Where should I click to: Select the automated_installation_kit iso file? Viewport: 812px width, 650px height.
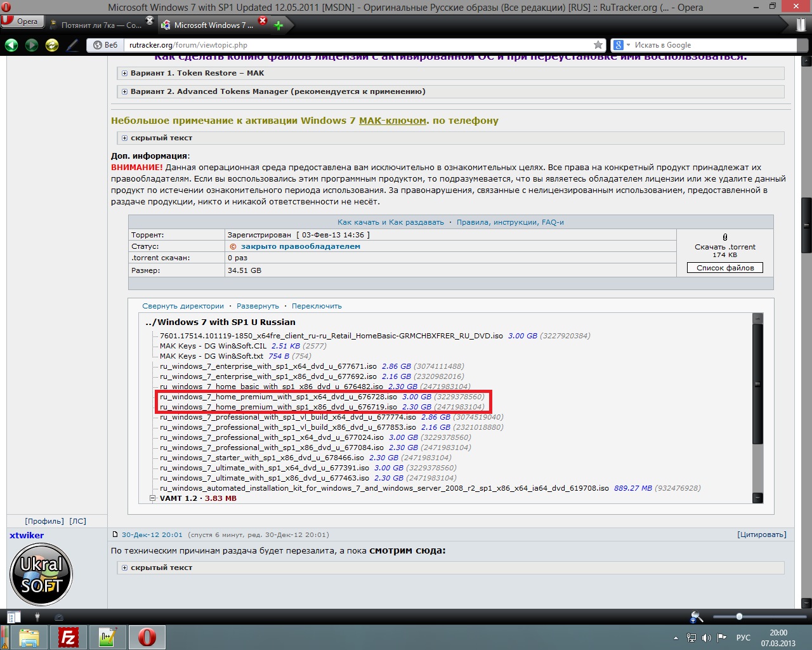[384, 488]
